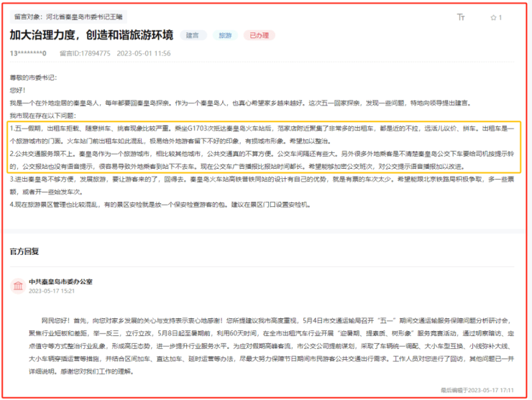Click the message ID 17894775
532x400 pixels.
point(86,53)
